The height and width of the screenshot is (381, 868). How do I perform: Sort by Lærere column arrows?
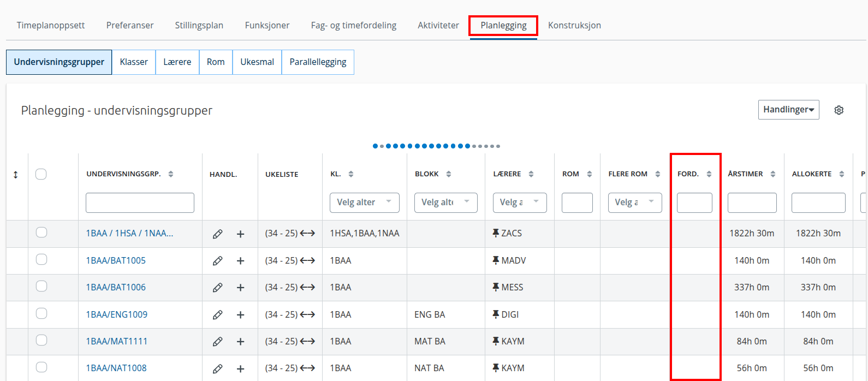pyautogui.click(x=531, y=174)
